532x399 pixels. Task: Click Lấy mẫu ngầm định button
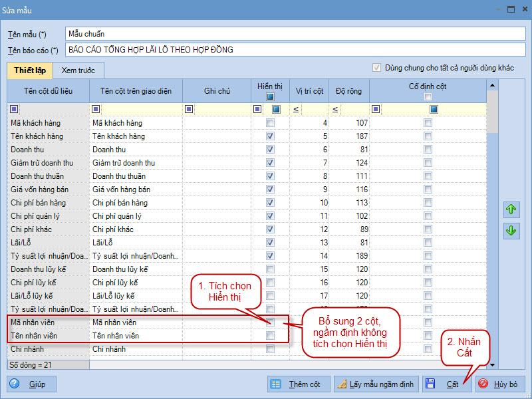point(376,384)
